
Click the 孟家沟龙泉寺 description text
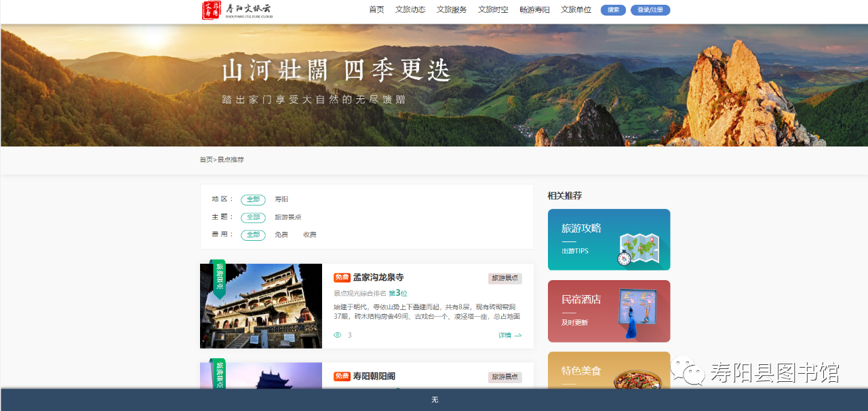(427, 311)
